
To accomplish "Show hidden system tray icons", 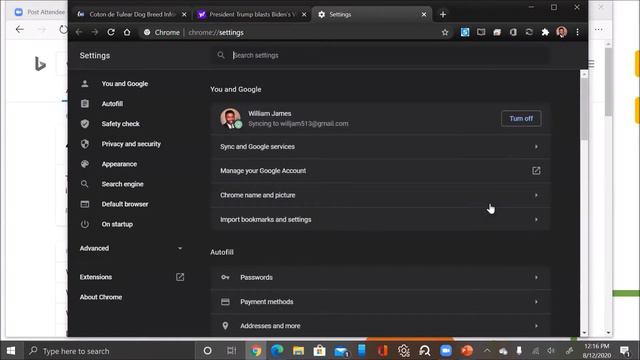I will click(487, 351).
